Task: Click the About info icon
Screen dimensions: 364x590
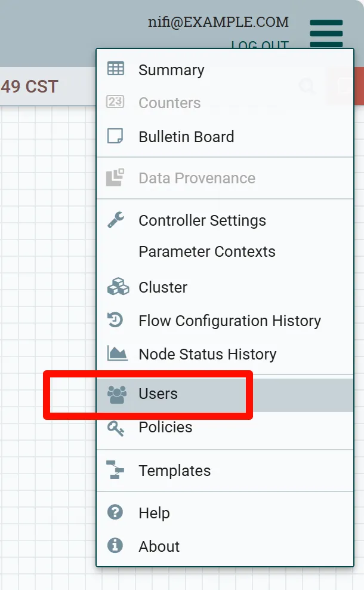Action: tap(115, 546)
